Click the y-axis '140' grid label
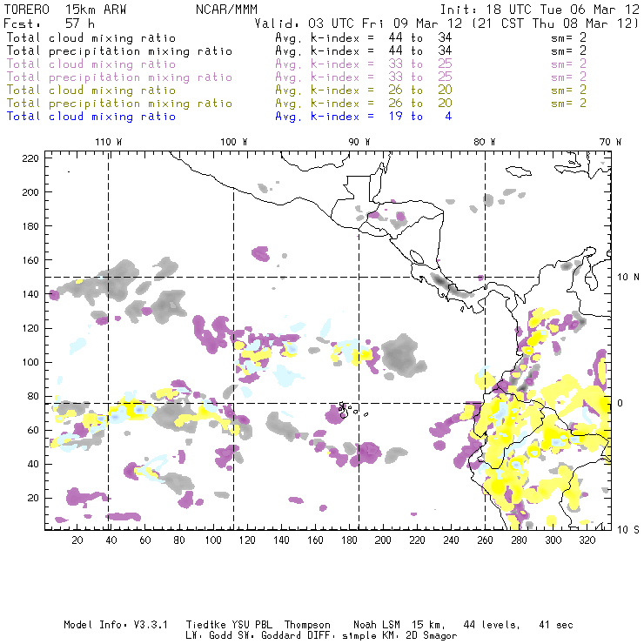The height and width of the screenshot is (644, 644). coord(30,294)
